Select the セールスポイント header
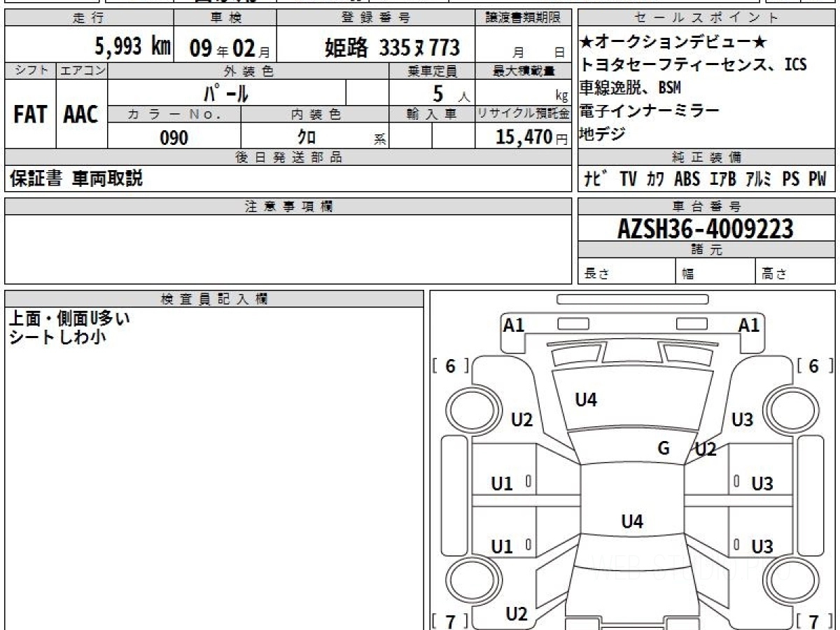 [706, 18]
